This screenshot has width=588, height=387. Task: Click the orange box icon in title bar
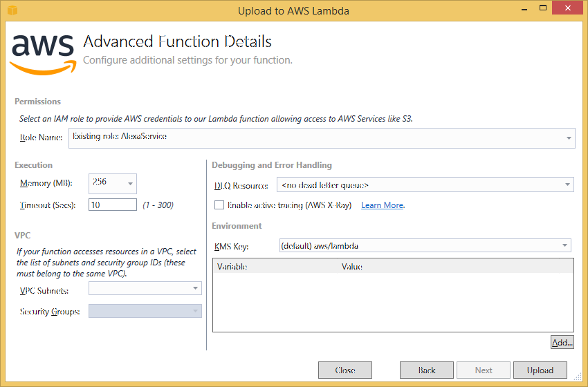click(x=12, y=10)
